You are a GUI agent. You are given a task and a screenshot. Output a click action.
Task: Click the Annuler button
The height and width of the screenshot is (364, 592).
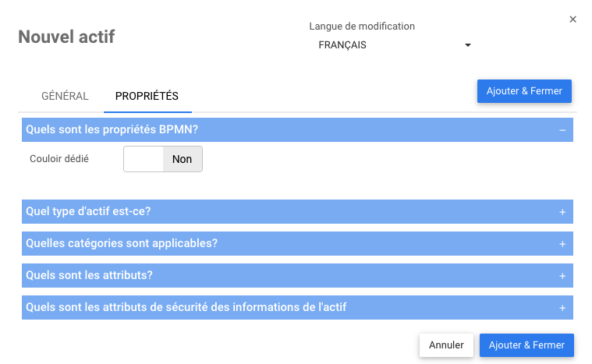click(446, 345)
